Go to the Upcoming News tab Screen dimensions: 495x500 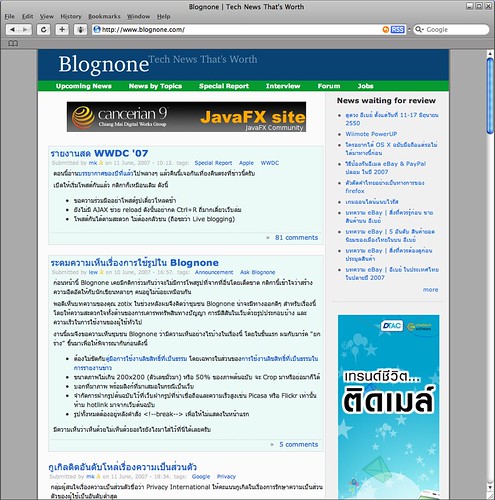coord(84,86)
